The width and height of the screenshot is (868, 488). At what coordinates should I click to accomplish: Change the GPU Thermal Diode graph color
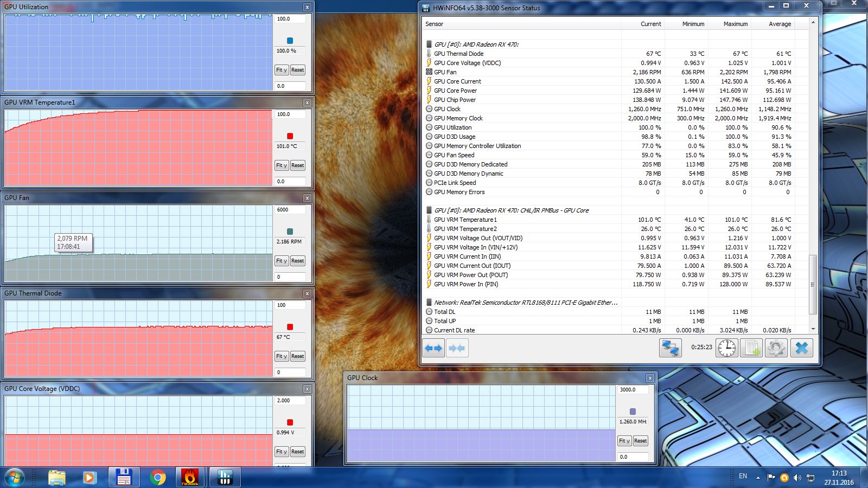pyautogui.click(x=290, y=327)
